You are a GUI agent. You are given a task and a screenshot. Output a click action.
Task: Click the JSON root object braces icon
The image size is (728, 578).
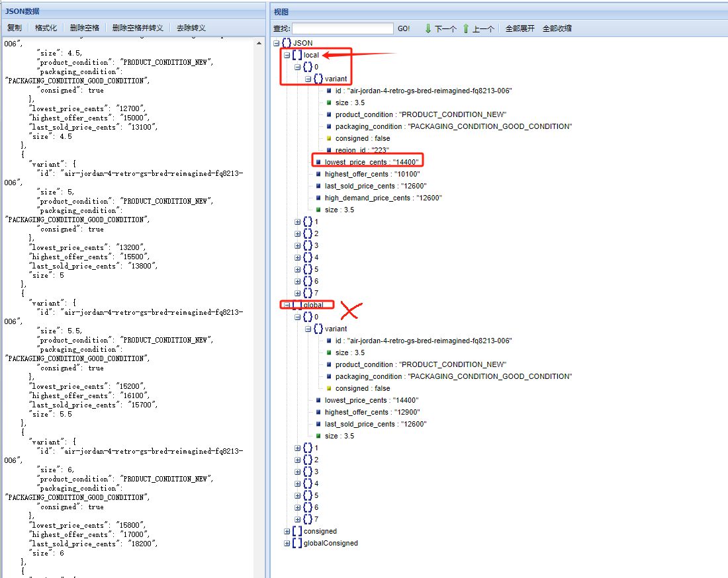287,43
